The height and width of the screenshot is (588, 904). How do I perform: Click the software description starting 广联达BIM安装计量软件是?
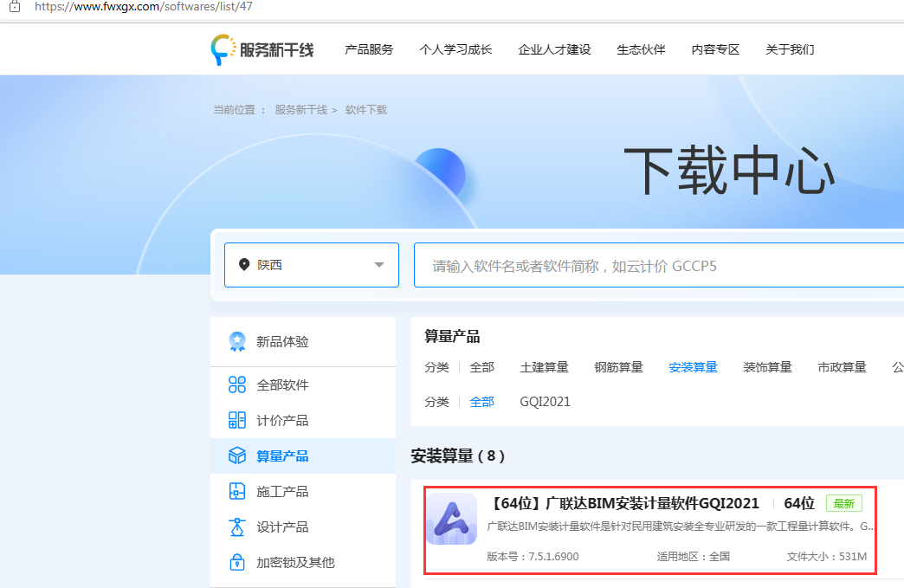681,527
